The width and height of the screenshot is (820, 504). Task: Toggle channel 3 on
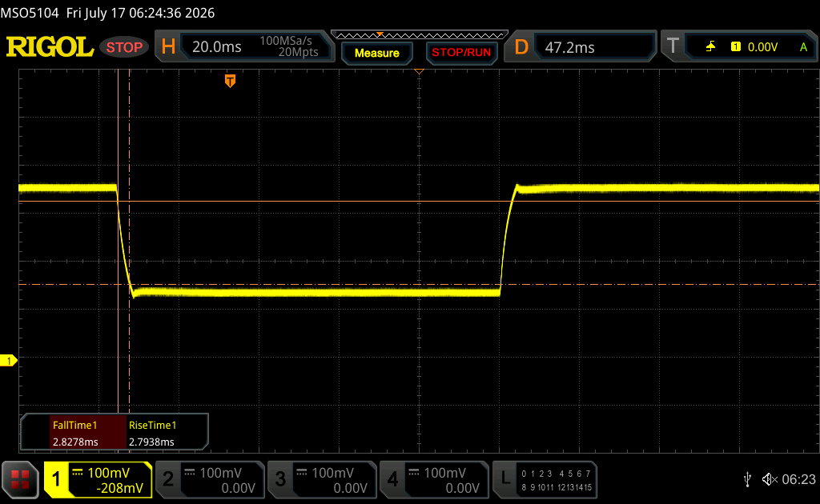280,479
